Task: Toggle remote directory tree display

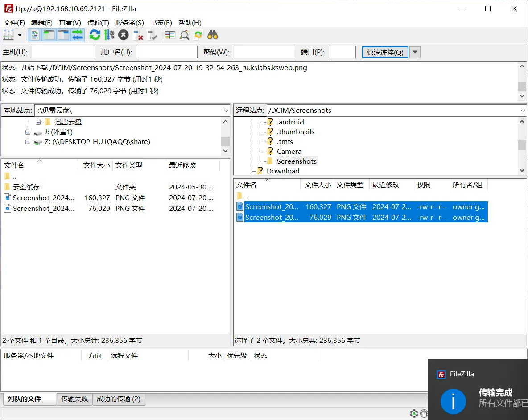Action: coord(63,35)
